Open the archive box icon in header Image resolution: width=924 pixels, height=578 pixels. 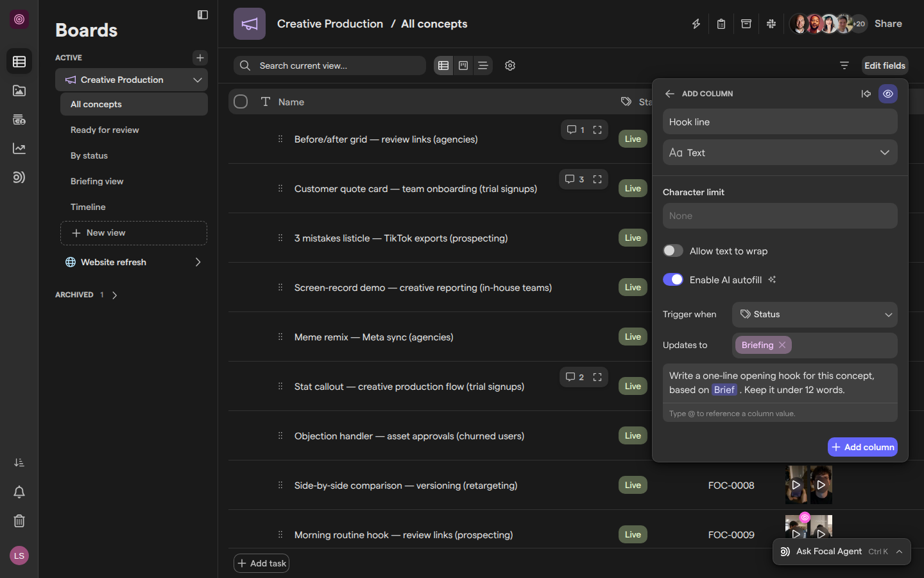(746, 24)
